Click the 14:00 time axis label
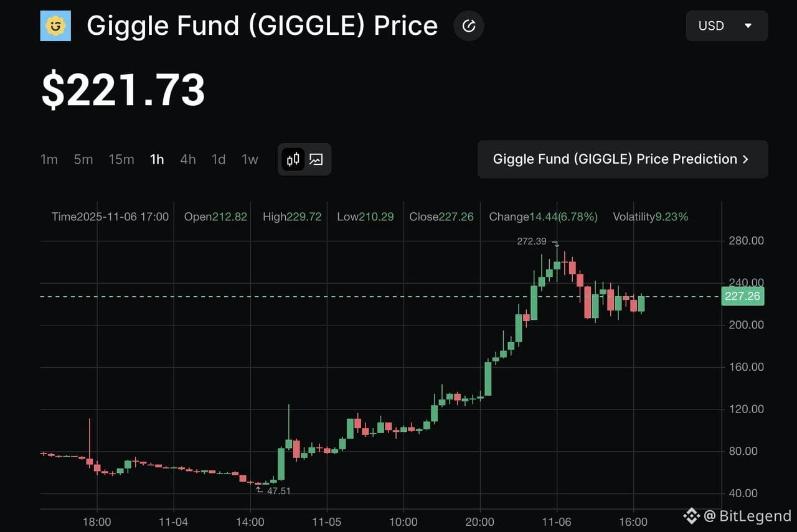This screenshot has height=532, width=797. [x=250, y=522]
